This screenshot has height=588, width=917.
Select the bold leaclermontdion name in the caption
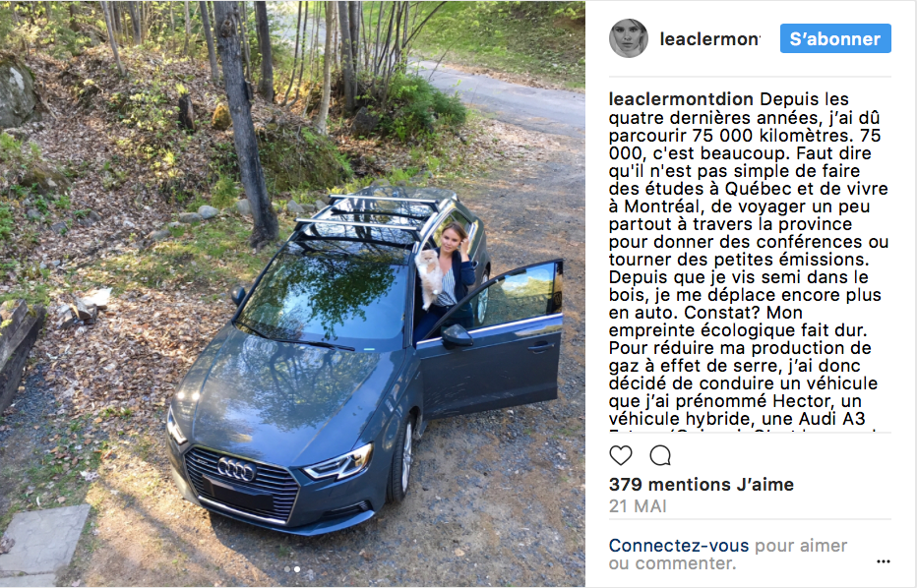(681, 99)
